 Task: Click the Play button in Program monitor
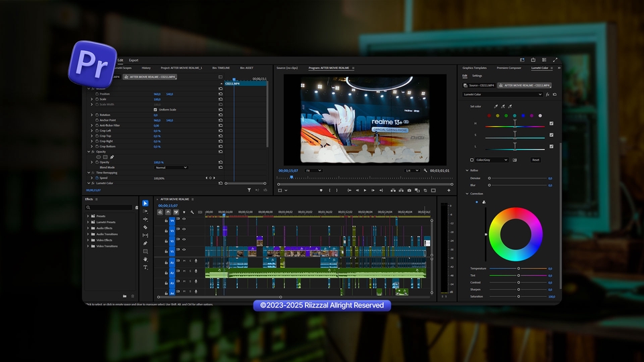click(x=365, y=190)
